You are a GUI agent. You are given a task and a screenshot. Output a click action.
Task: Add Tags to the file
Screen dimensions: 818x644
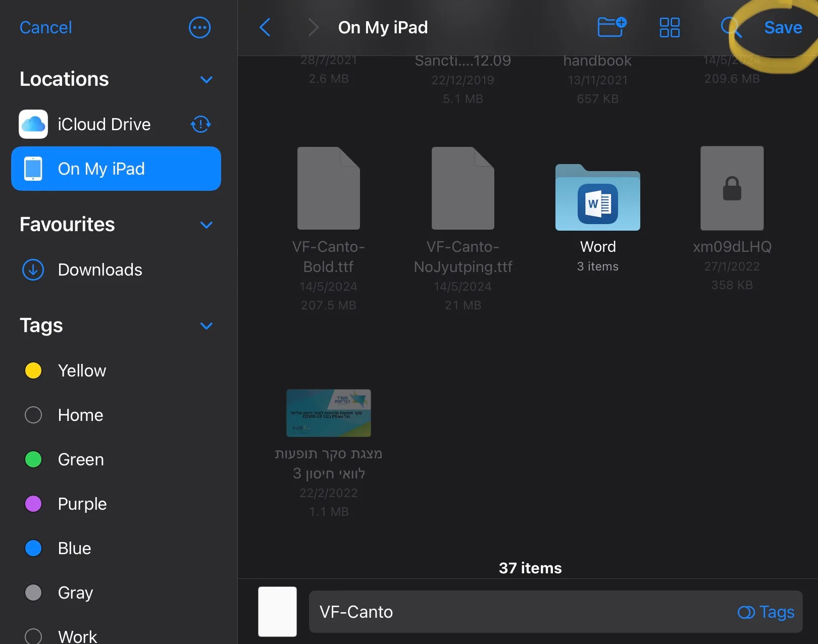click(x=766, y=612)
